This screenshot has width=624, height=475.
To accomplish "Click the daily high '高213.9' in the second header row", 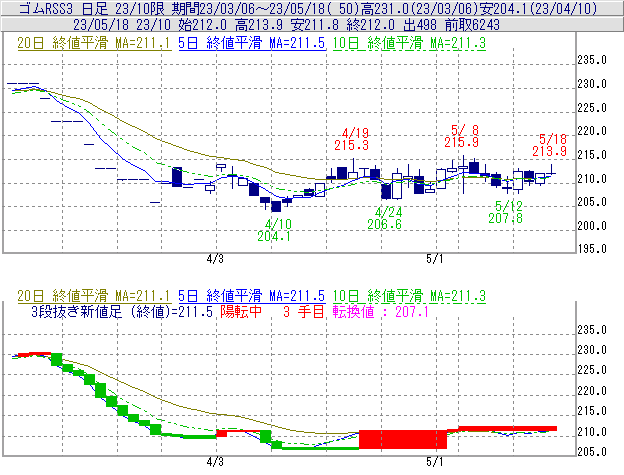I will 259,25.
